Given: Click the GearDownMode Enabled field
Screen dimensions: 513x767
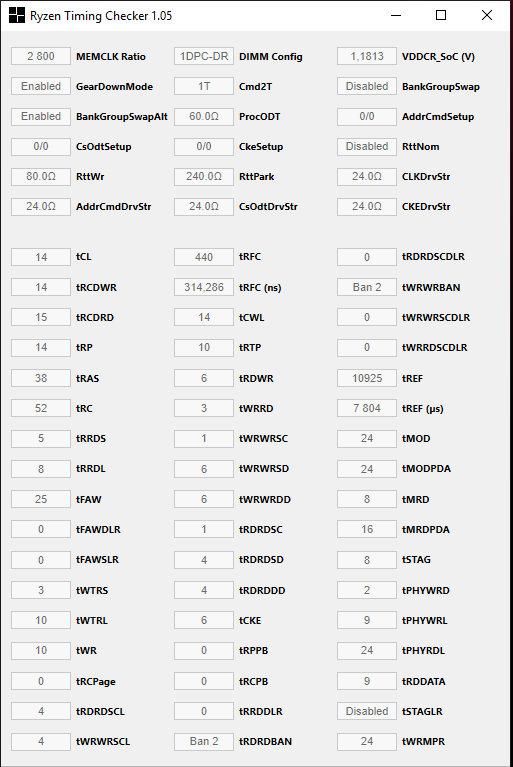Looking at the screenshot, I should 41,86.
